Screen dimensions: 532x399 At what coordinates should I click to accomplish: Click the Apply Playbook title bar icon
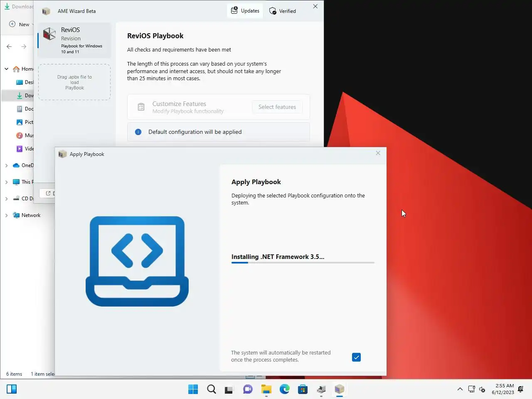[63, 154]
